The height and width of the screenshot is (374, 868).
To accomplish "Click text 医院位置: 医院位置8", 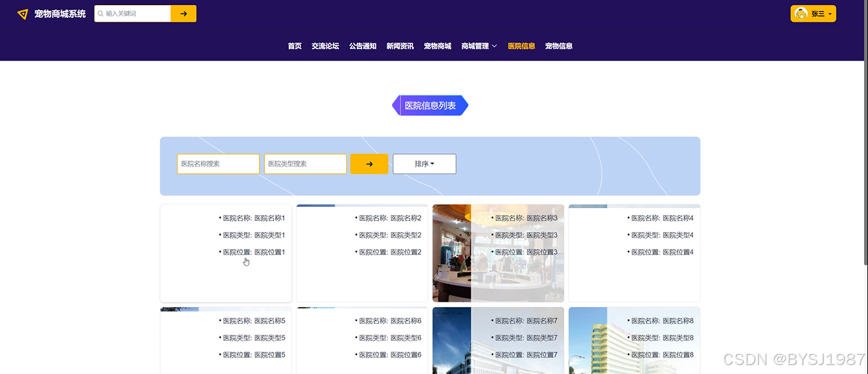I will coord(662,355).
